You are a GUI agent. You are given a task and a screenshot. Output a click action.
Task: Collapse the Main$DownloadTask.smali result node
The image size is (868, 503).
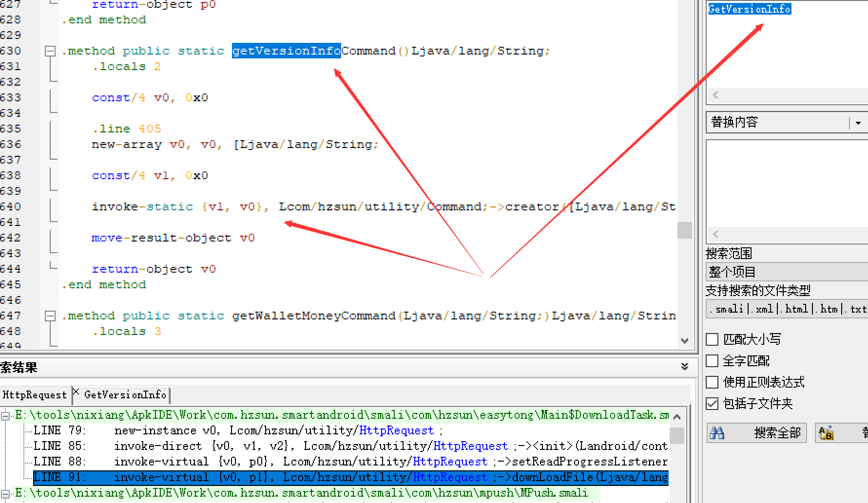(5, 415)
